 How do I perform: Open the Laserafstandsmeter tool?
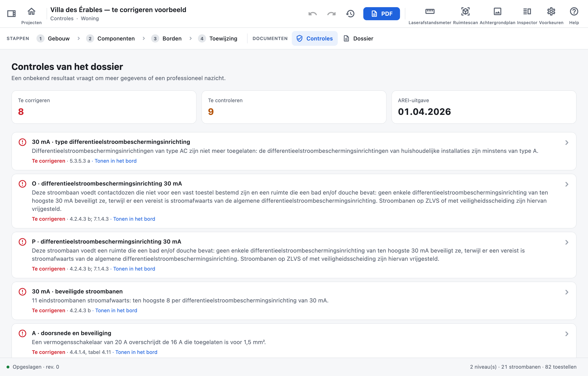tap(430, 16)
